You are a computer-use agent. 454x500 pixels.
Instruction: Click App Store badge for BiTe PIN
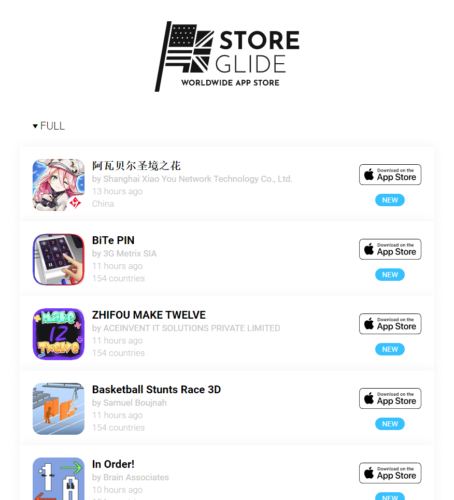pyautogui.click(x=390, y=249)
